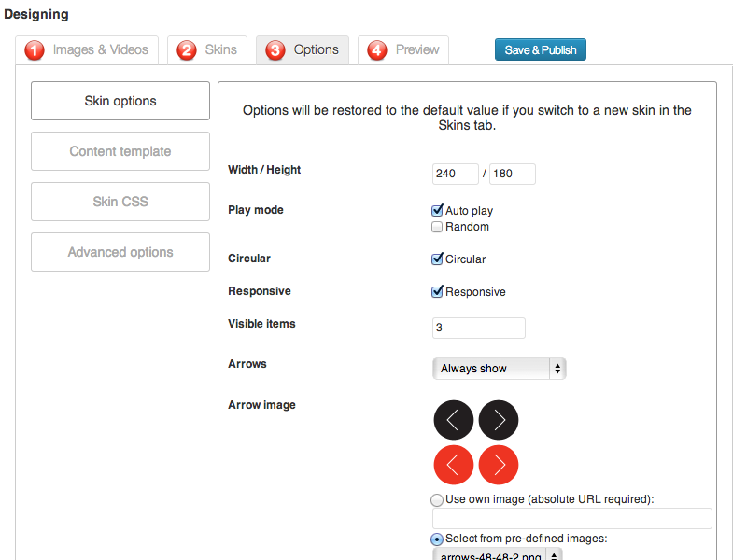The height and width of the screenshot is (560, 747).
Task: Open the Content template section
Action: pos(120,151)
